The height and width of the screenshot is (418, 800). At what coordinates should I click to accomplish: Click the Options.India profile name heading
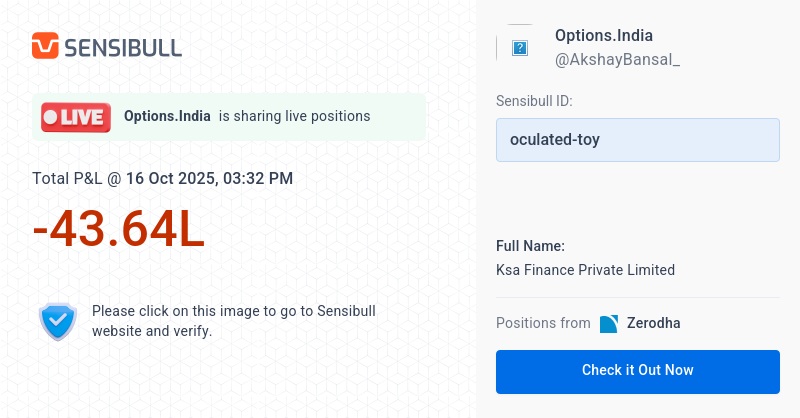[603, 36]
